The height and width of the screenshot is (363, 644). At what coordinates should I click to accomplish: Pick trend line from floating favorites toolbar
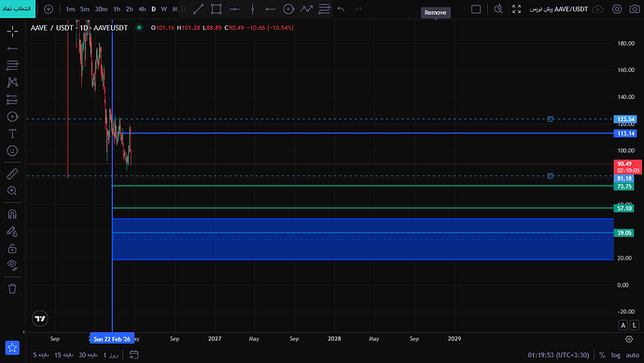click(199, 9)
